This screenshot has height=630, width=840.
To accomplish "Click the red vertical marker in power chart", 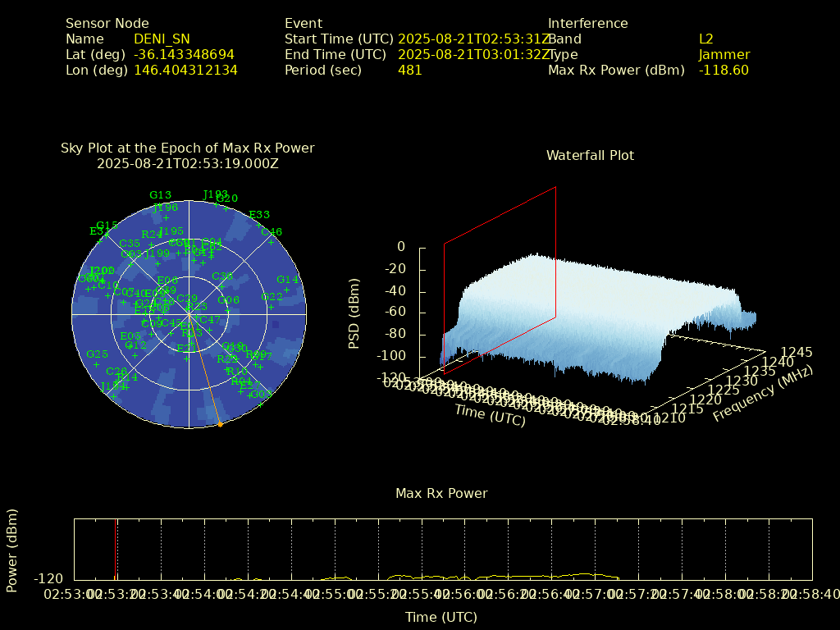I will coord(116,550).
